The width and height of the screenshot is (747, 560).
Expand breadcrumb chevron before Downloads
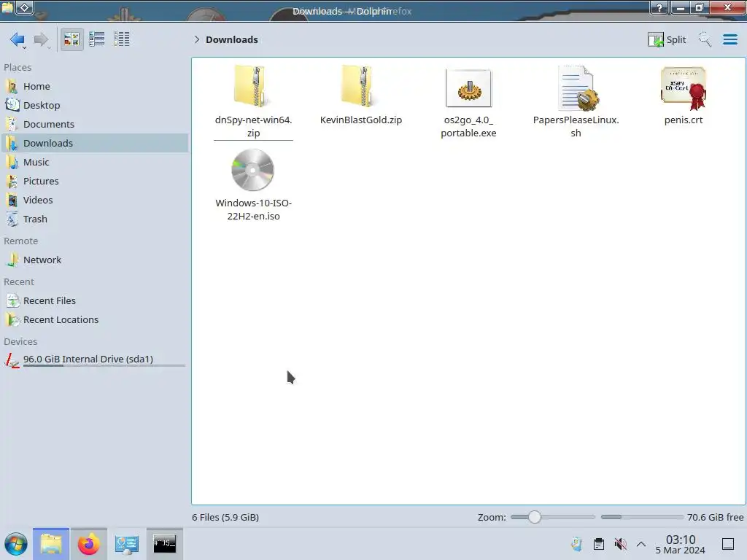[197, 39]
